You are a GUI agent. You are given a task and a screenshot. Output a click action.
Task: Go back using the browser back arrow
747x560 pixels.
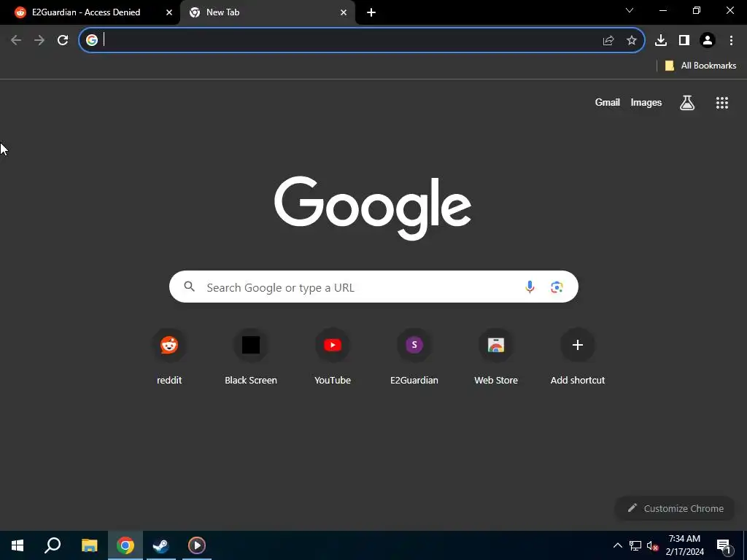(x=16, y=40)
